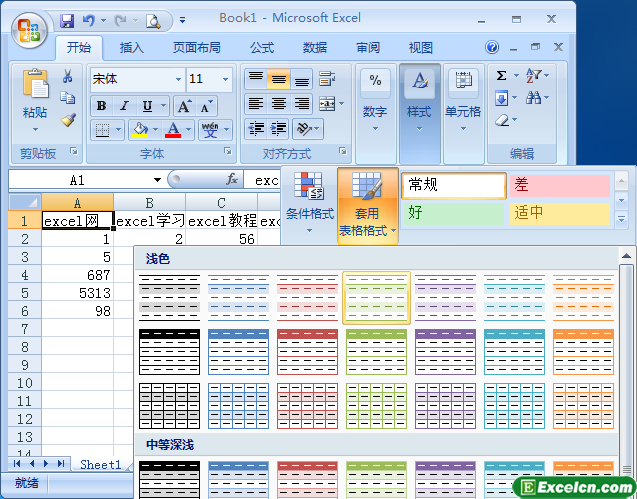Apply the 常规 cell style
The image size is (637, 499).
click(x=454, y=186)
